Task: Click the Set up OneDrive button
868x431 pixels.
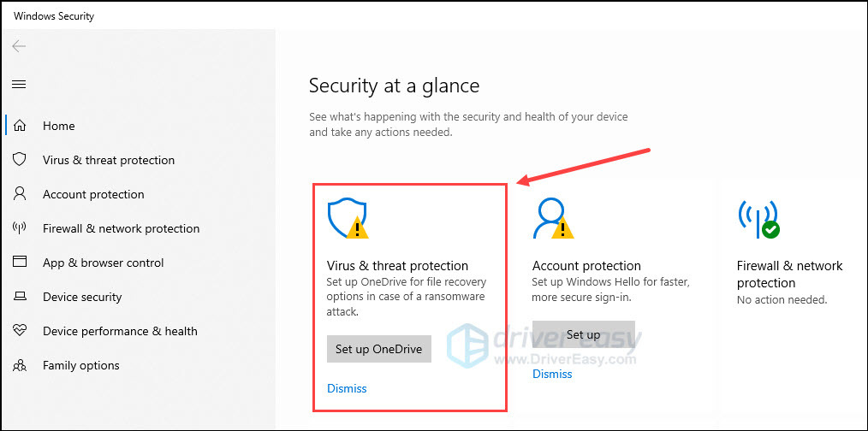Action: [x=379, y=349]
